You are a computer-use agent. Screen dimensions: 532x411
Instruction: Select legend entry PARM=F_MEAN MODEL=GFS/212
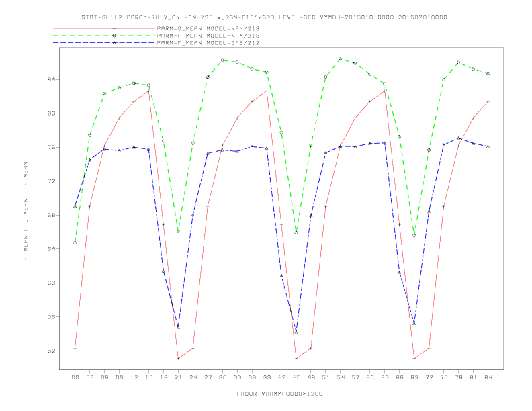(x=208, y=43)
